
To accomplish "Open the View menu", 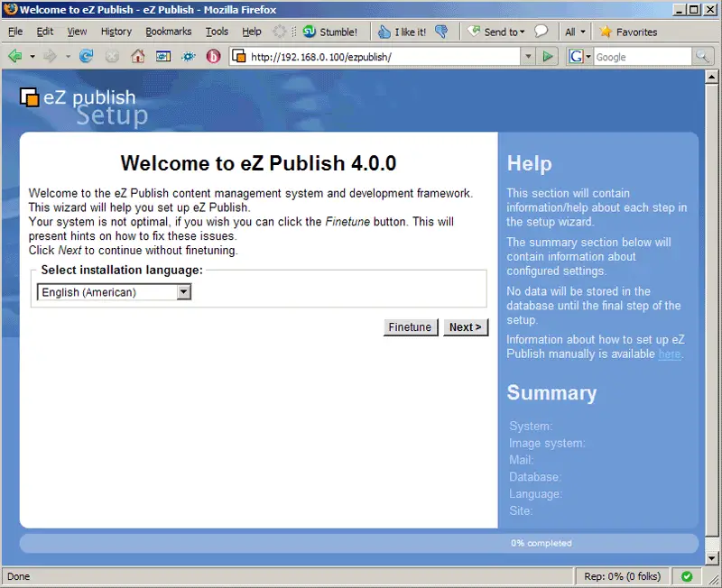I will [77, 32].
